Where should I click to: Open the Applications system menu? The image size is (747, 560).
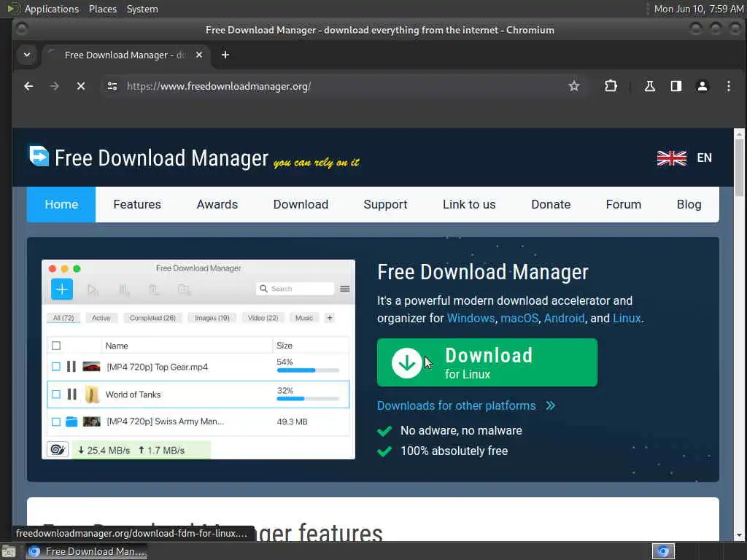tap(52, 9)
